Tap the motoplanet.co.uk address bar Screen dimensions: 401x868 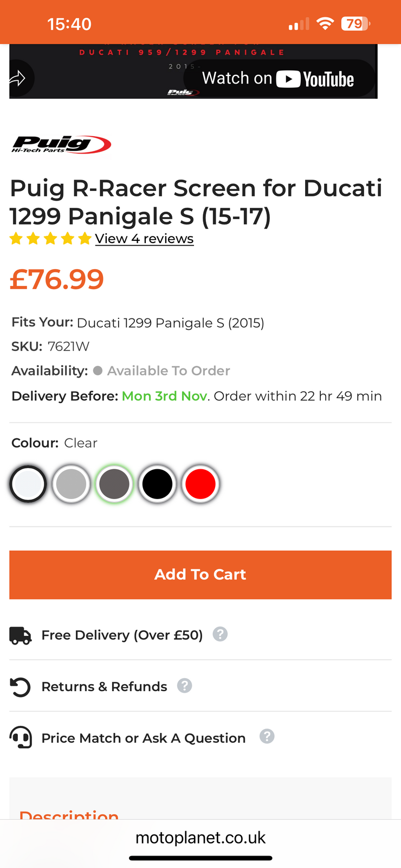(200, 838)
